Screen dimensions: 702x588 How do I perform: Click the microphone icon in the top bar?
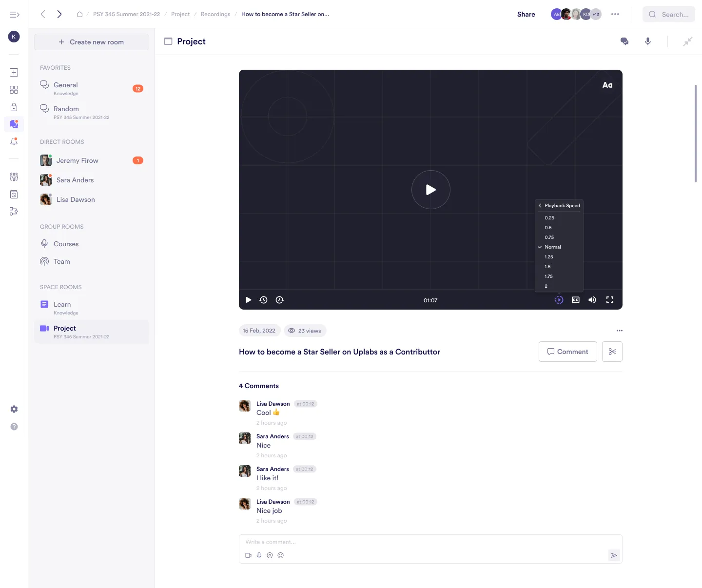[x=648, y=41]
